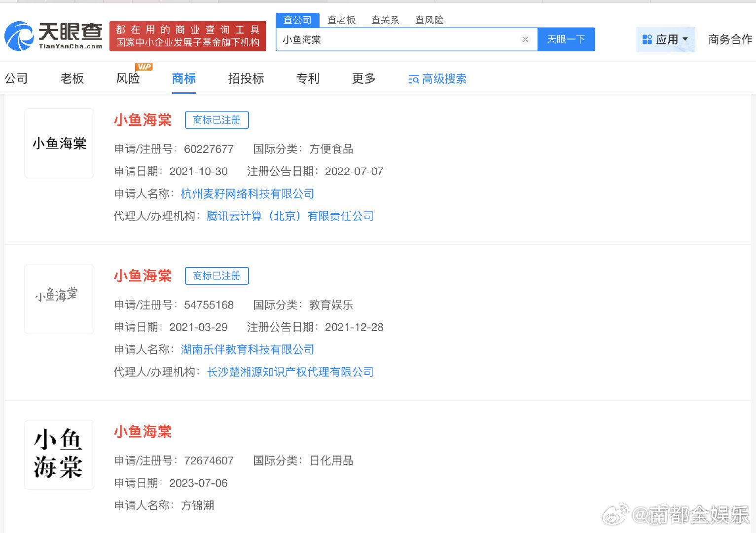
Task: Open the 小鱼海棠 title of the 方便食品 result
Action: tap(143, 120)
